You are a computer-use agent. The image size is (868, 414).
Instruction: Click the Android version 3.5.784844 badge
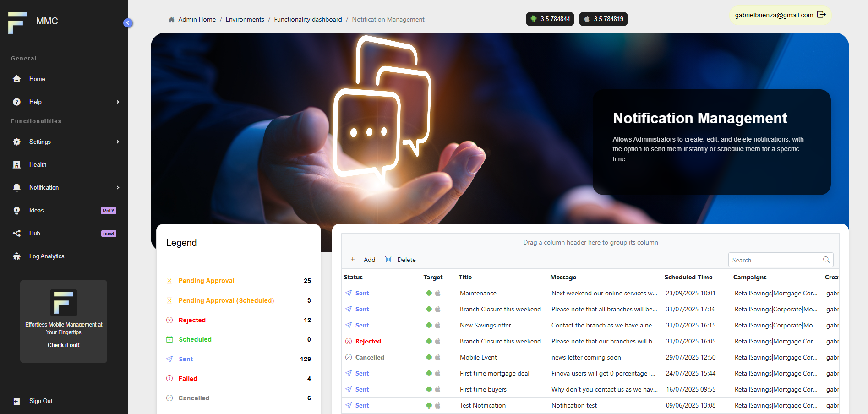pos(550,19)
